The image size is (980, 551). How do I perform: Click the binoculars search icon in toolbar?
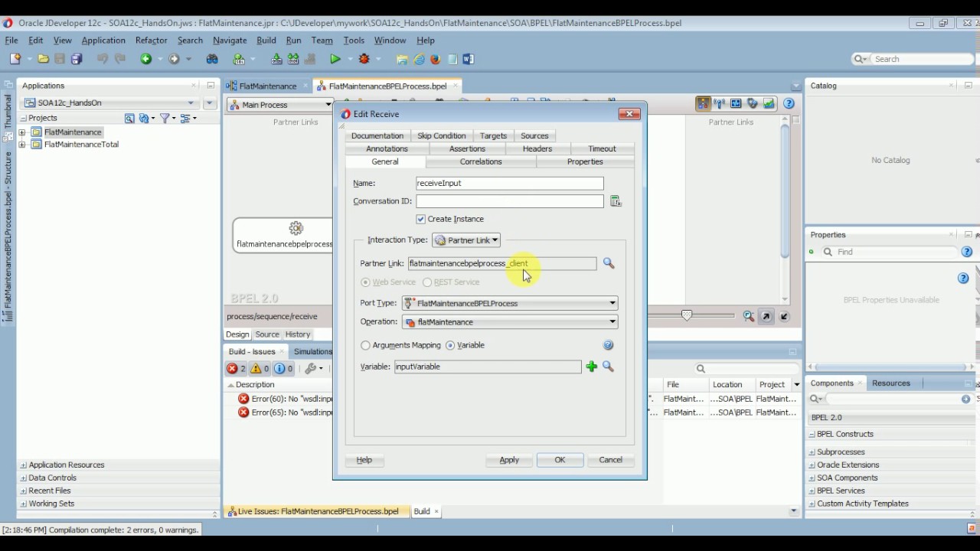(x=212, y=59)
